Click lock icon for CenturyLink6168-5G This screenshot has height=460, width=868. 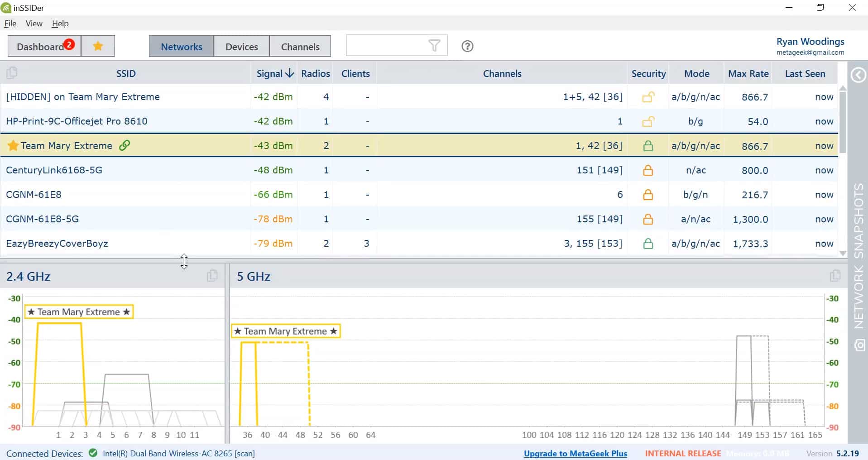pyautogui.click(x=648, y=170)
